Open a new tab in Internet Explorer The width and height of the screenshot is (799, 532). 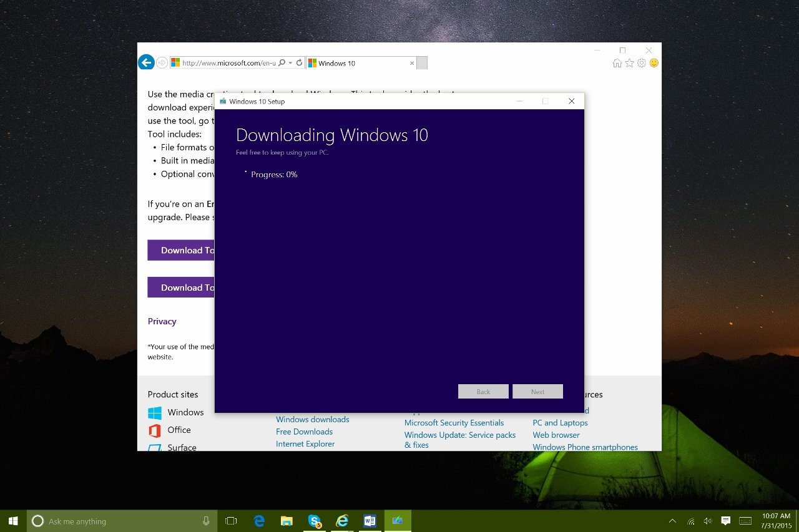pos(422,63)
